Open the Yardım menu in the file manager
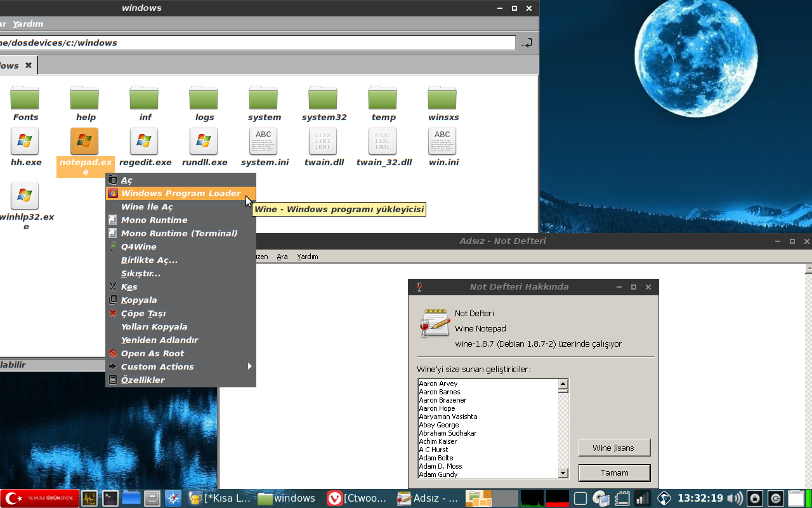The width and height of the screenshot is (812, 508). (28, 23)
